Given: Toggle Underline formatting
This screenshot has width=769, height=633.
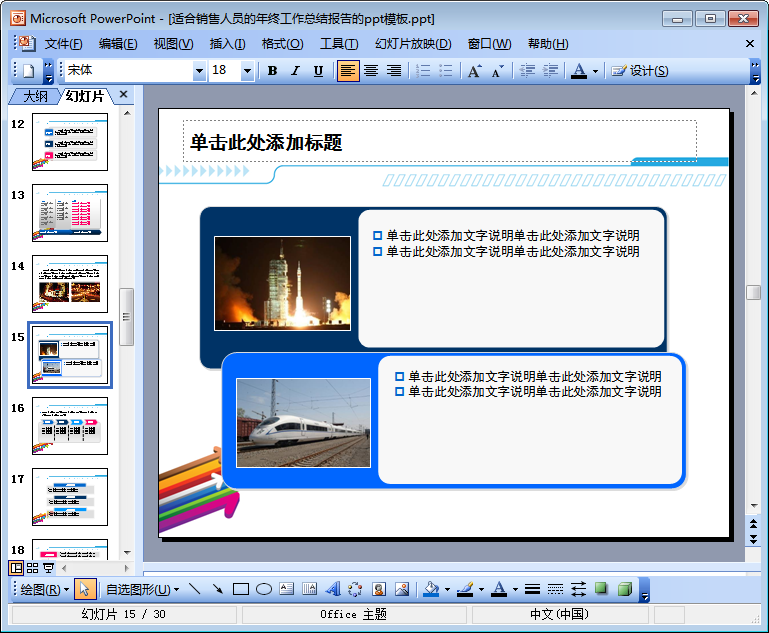Looking at the screenshot, I should coord(318,71).
